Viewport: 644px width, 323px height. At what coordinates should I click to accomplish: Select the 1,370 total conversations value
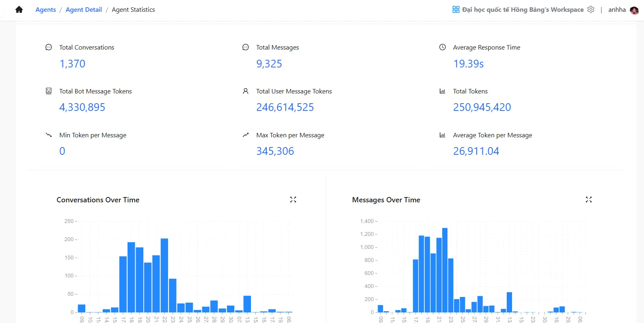72,64
